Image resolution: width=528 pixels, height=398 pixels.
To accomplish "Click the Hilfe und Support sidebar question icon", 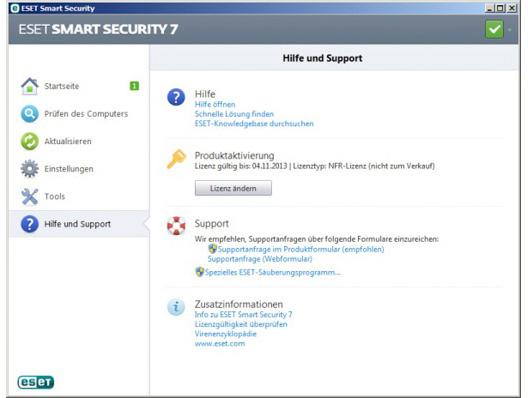I will pos(30,224).
